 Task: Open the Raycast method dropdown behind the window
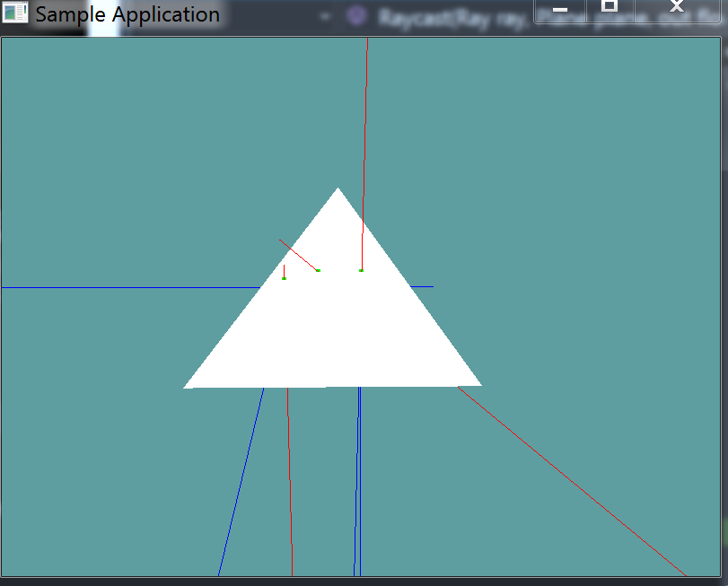tap(449, 16)
